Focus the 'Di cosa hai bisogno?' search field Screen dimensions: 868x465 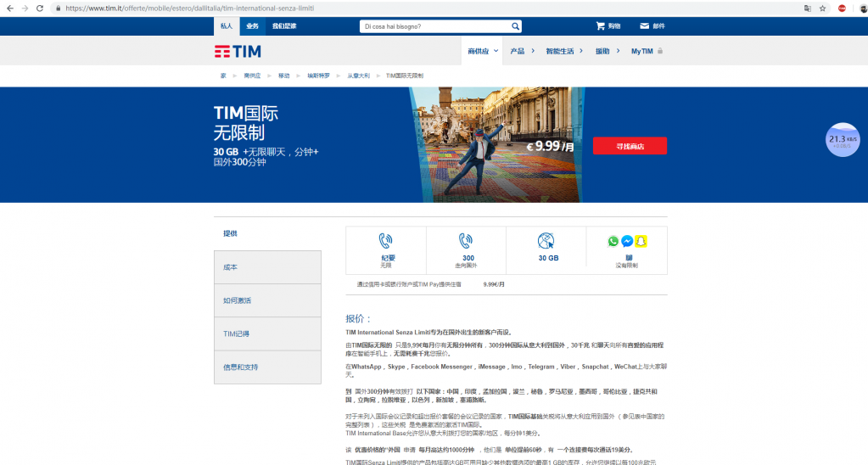(434, 26)
